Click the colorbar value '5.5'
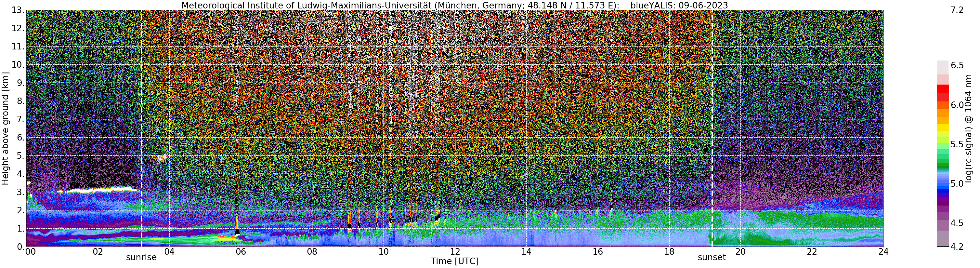 tap(957, 144)
